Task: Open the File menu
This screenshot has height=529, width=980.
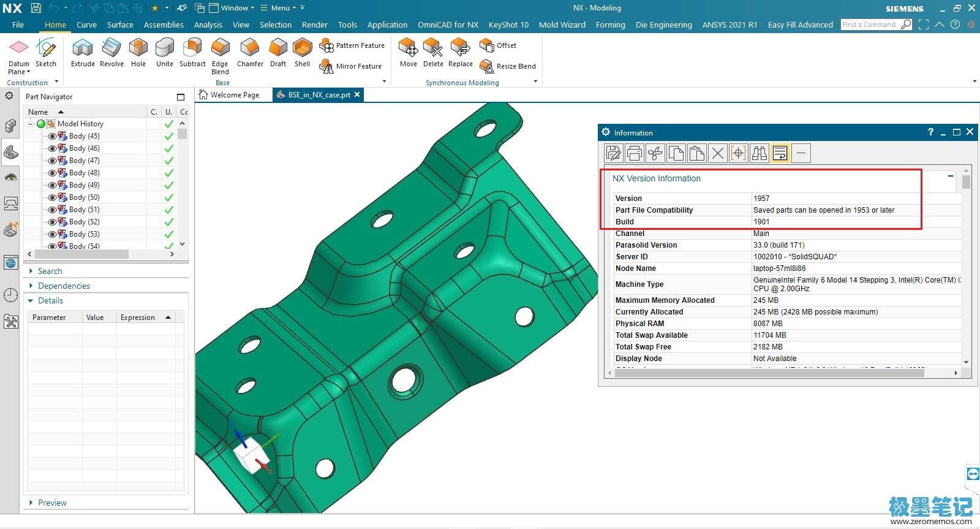Action: pyautogui.click(x=18, y=25)
